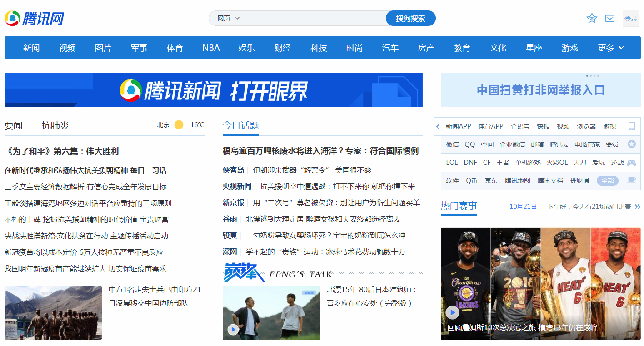Click the 全部 pill button

[608, 180]
